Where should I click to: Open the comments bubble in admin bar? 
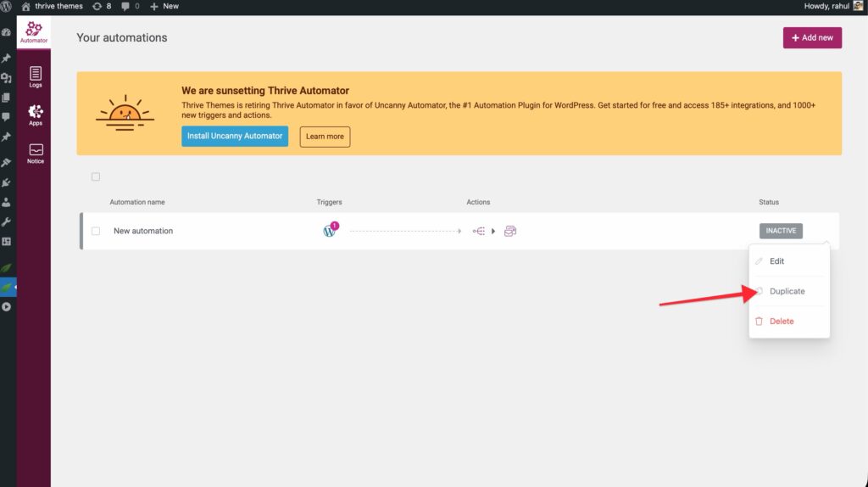(x=131, y=6)
